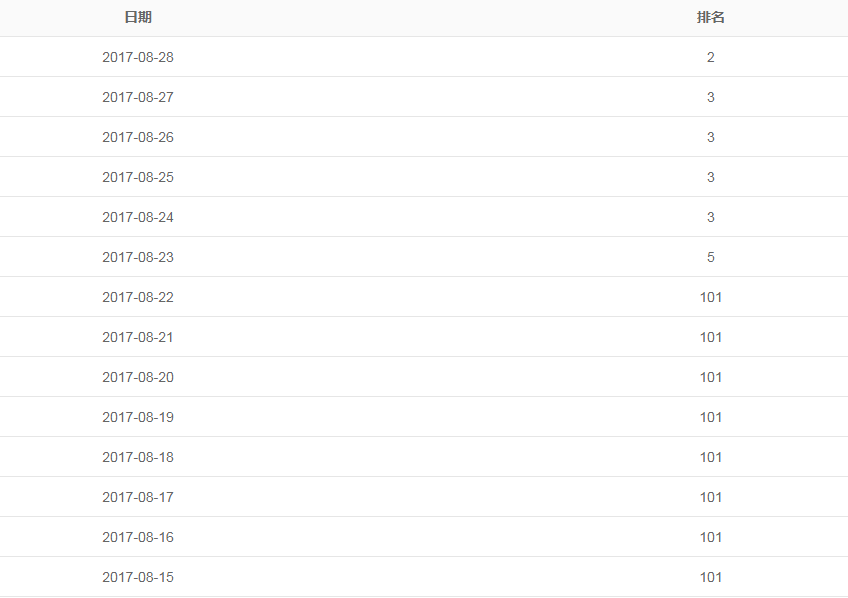848x598 pixels.
Task: Select the 2017-08-28 date cell
Action: coord(138,57)
